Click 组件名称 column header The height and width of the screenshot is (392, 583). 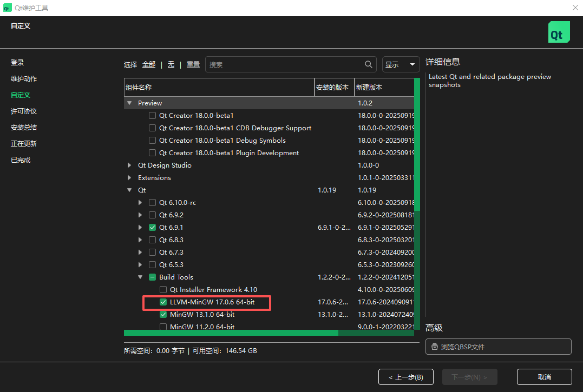(219, 87)
